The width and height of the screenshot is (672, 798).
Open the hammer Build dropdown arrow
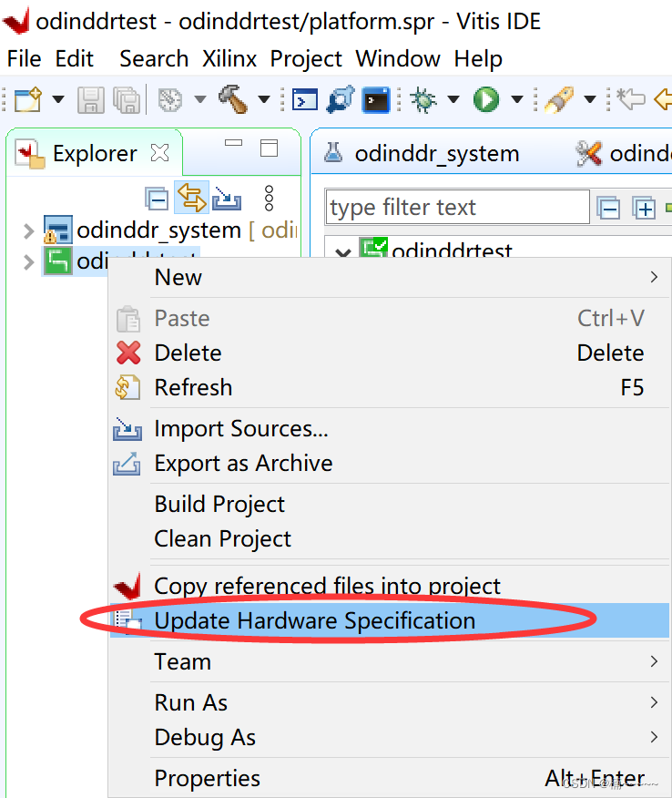pos(264,99)
